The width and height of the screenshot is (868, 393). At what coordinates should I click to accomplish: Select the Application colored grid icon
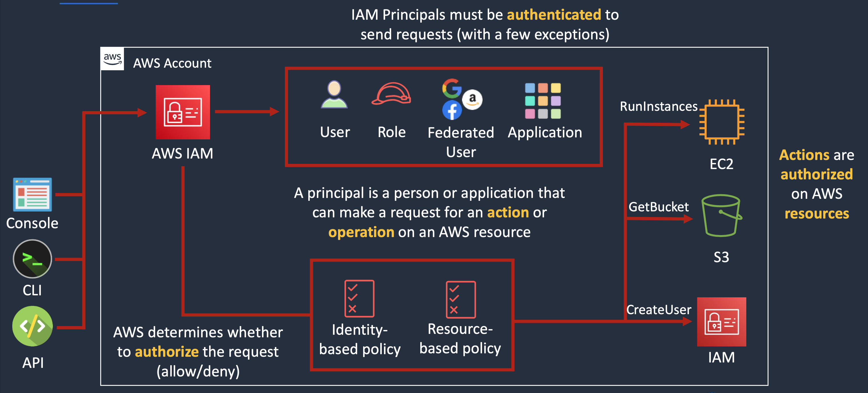[x=543, y=101]
